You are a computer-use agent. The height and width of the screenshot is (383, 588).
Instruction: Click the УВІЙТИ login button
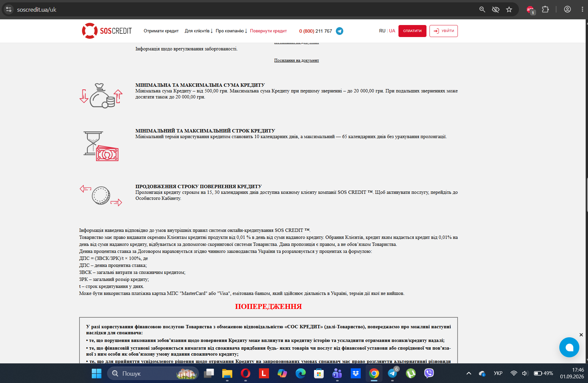coord(444,31)
